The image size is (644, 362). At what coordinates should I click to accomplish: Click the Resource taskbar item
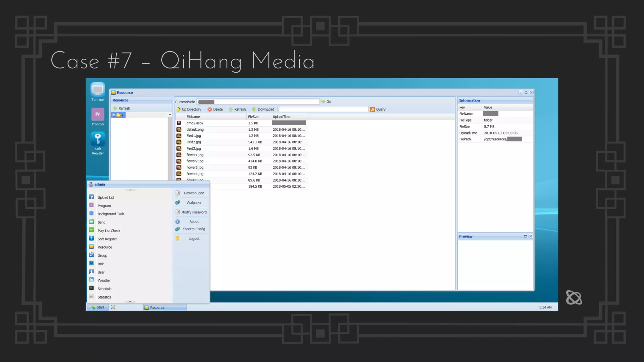tap(165, 308)
